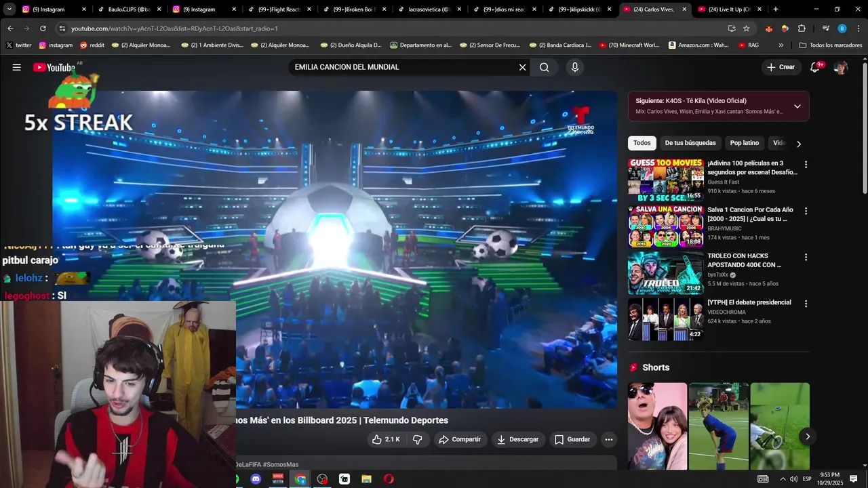This screenshot has height=488, width=868.
Task: Switch to Broken Boi tab
Action: (x=354, y=9)
